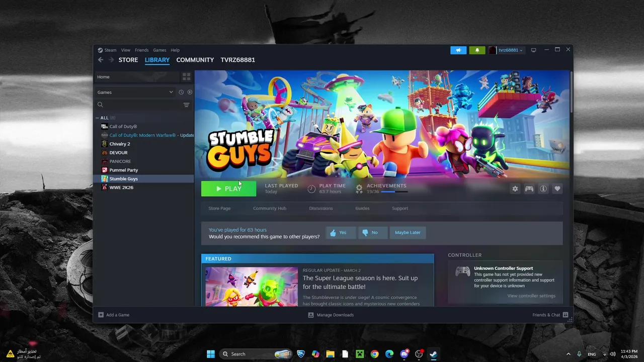
Task: Open Windows Start menu
Action: [x=211, y=354]
